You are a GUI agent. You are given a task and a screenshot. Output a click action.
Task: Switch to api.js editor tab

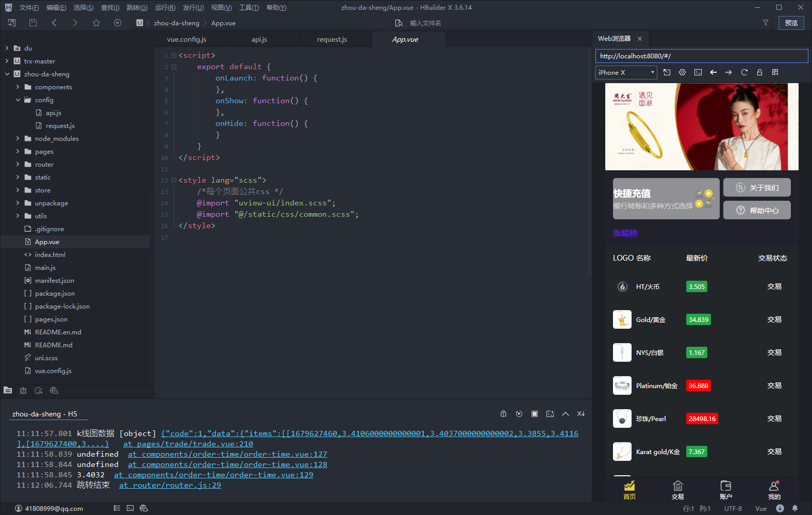point(259,39)
